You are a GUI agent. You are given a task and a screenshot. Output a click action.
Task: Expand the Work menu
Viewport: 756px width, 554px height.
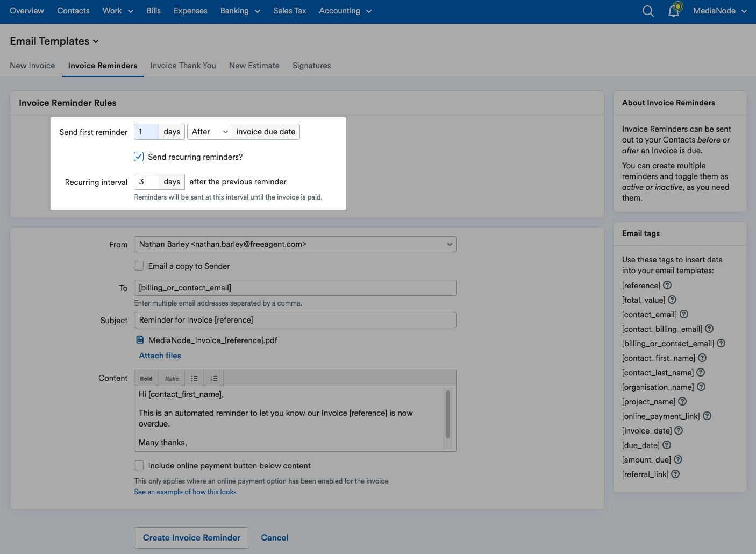[x=118, y=11]
